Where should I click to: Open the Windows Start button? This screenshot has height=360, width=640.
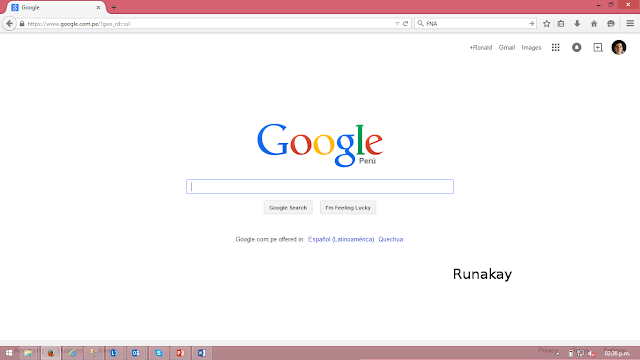coord(9,353)
